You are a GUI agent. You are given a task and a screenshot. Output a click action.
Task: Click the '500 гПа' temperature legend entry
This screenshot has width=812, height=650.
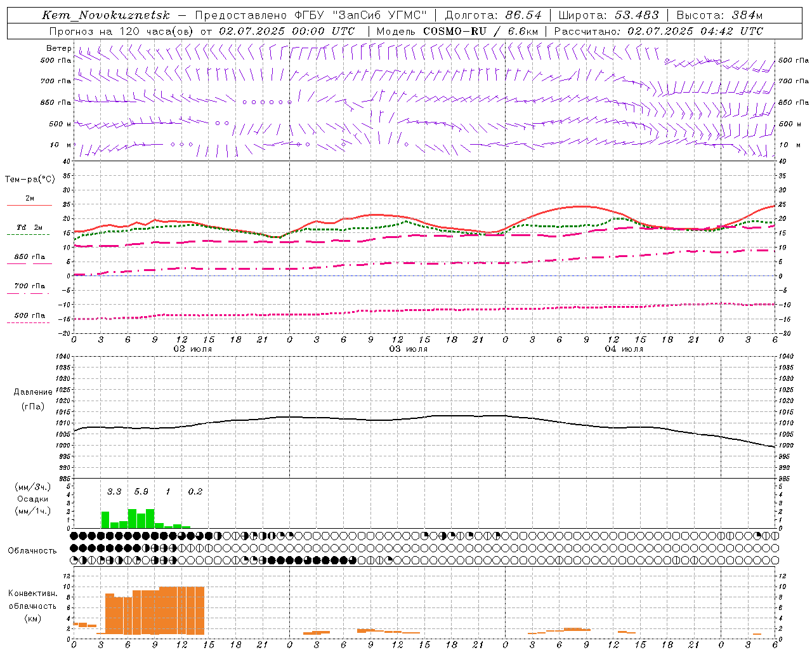30,315
